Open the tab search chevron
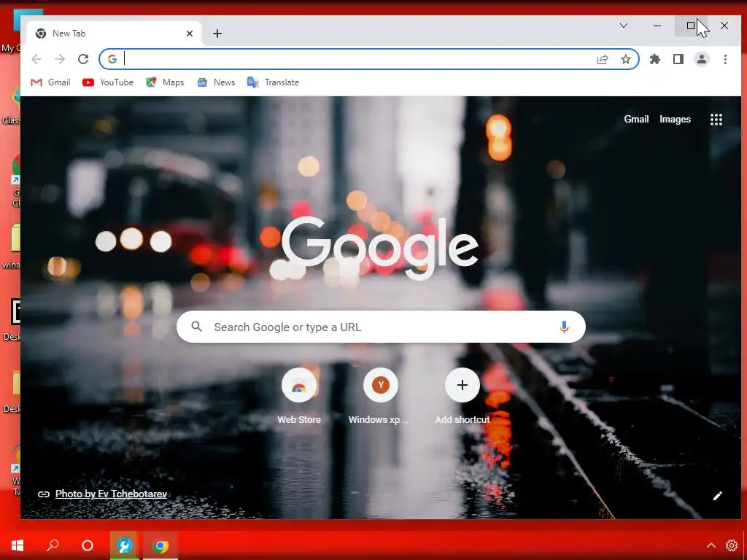This screenshot has height=560, width=747. (624, 26)
